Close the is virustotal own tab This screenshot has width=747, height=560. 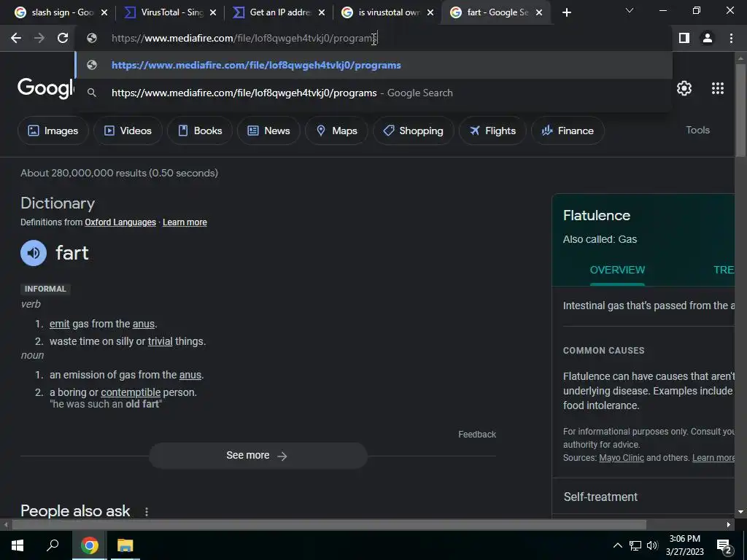430,12
